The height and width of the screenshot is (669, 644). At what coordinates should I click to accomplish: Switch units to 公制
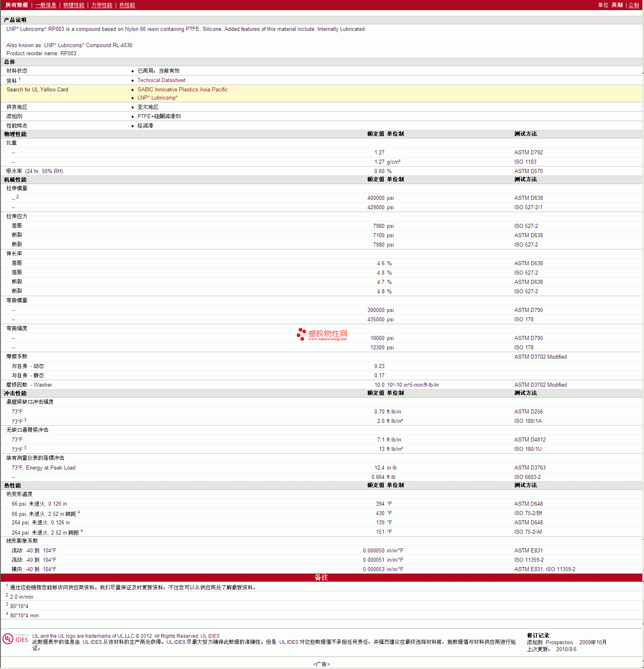tap(634, 5)
